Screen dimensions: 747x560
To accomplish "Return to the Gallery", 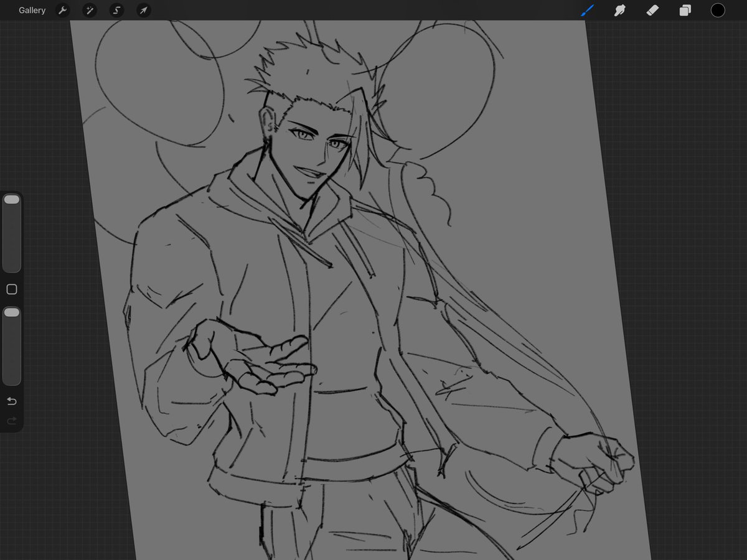I will [x=32, y=10].
